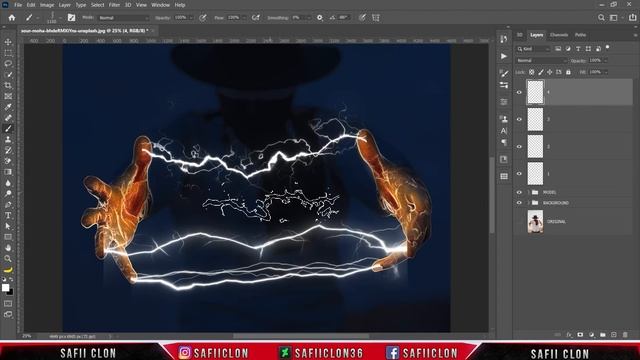Switch to the Channels tab
The image size is (640, 360).
(x=559, y=35)
